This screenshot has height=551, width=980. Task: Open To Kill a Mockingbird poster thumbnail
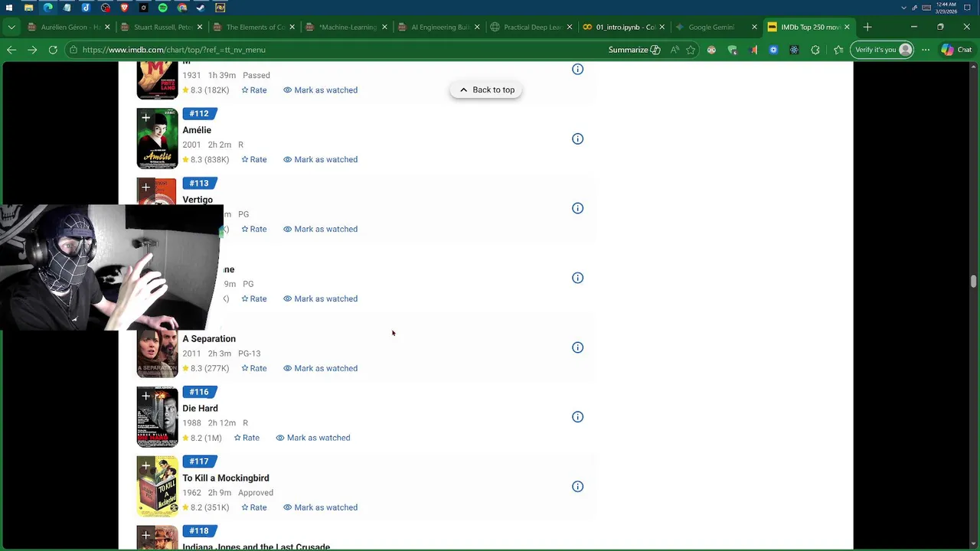(157, 487)
